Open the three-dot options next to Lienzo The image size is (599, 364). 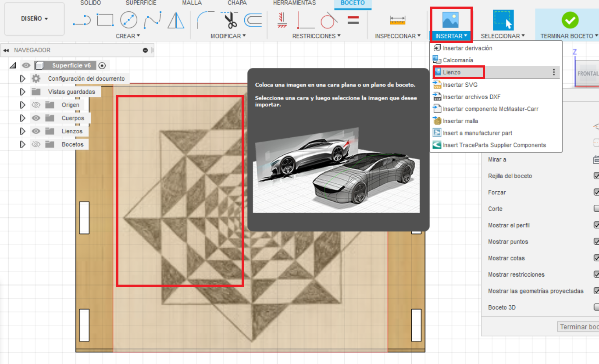[554, 72]
